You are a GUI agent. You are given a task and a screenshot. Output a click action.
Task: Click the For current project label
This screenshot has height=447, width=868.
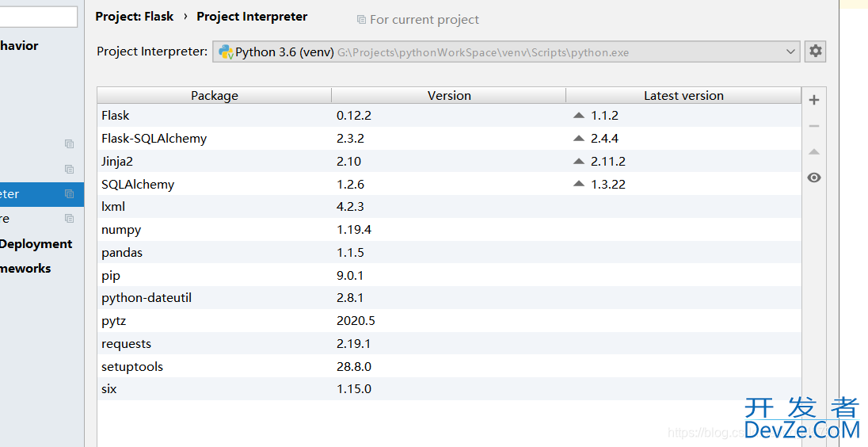pos(424,20)
